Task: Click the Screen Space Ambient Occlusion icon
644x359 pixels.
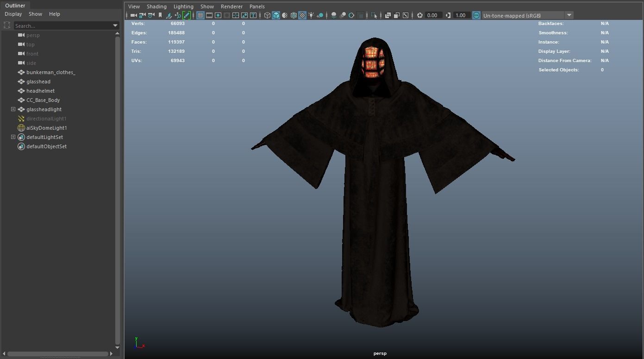Action: pos(333,15)
